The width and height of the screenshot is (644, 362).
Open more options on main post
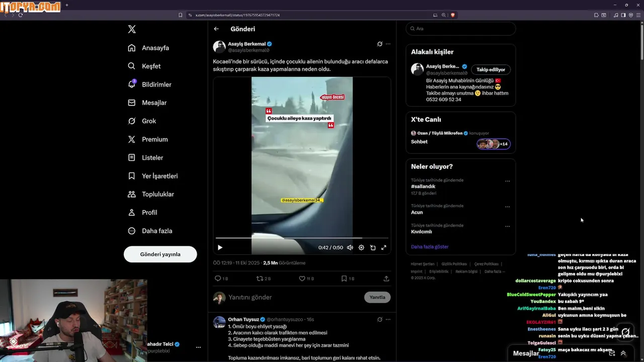pyautogui.click(x=388, y=44)
